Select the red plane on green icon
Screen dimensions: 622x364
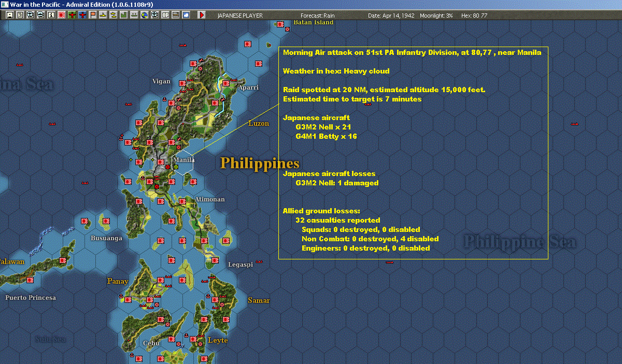[x=72, y=15]
